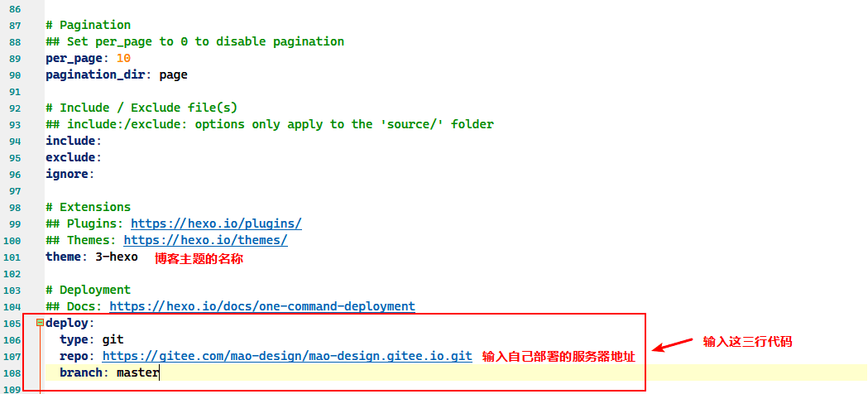Viewport: 868px width, 394px height.
Task: Collapse the deploy block fold marker
Action: (40, 323)
